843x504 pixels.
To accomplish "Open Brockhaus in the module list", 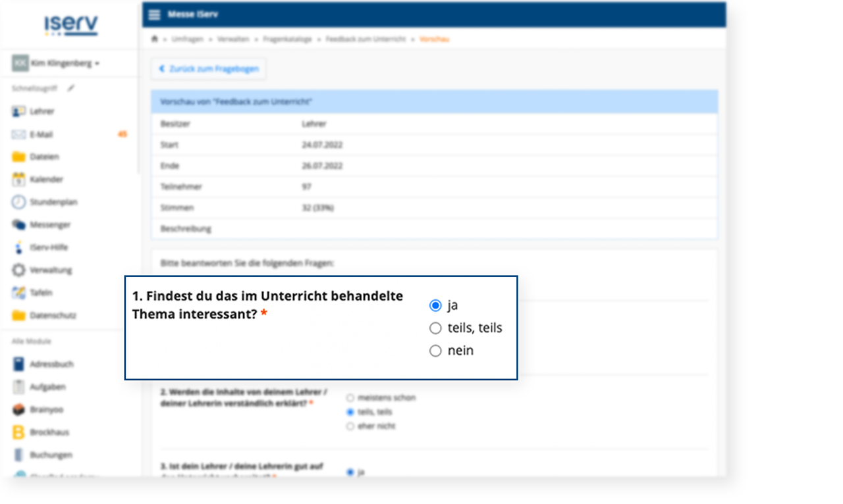I will (49, 432).
